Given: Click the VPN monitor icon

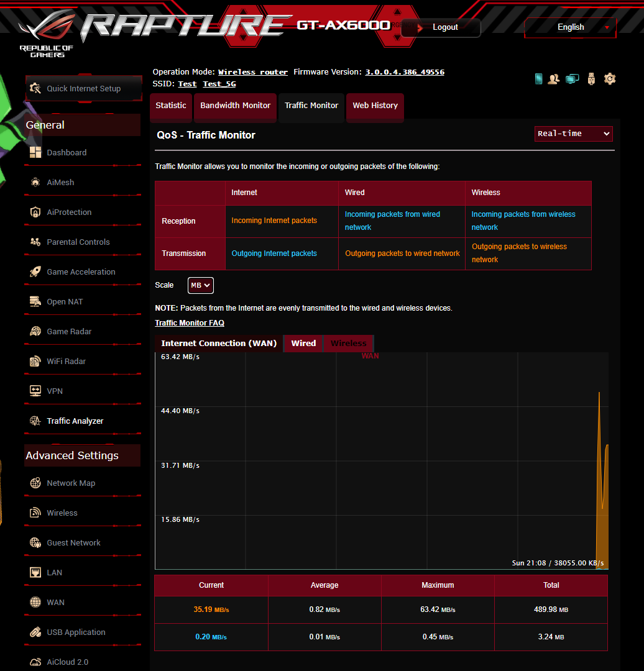Looking at the screenshot, I should click(35, 391).
